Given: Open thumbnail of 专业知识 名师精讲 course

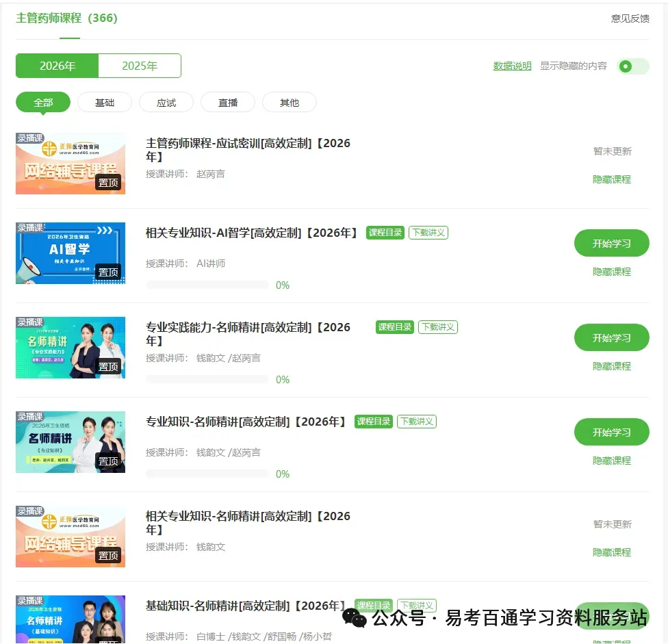Looking at the screenshot, I should pyautogui.click(x=70, y=442).
